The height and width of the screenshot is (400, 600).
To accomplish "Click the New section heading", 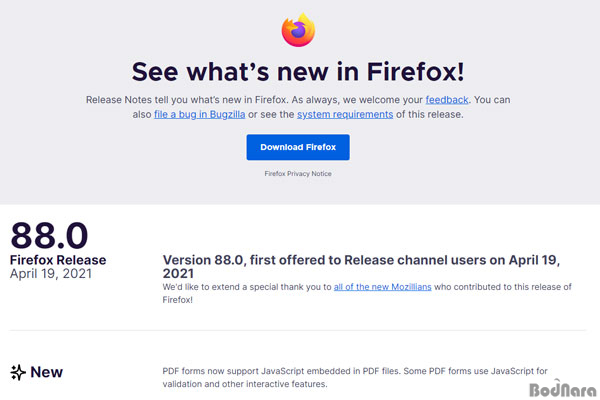I will [x=46, y=372].
